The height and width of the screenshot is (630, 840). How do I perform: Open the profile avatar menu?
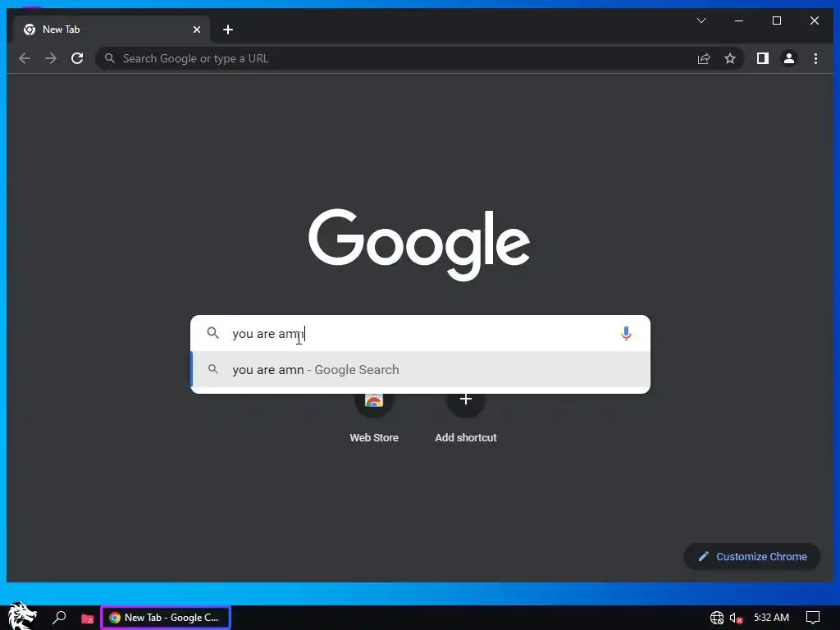[x=788, y=58]
